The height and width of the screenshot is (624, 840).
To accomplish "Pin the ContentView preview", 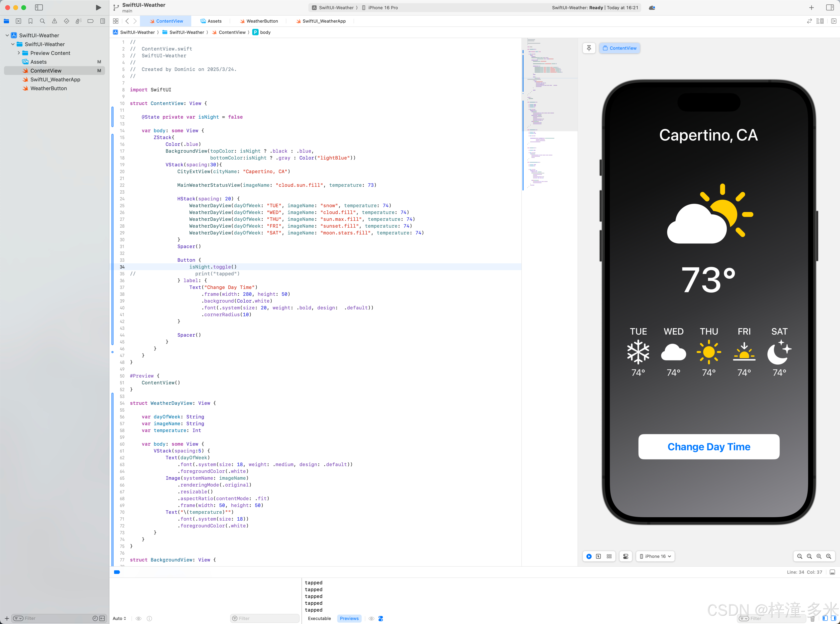I will (589, 48).
